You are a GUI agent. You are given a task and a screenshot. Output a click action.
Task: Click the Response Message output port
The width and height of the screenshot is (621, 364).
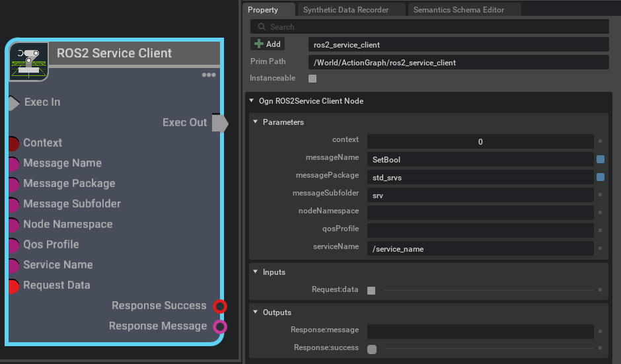[220, 326]
